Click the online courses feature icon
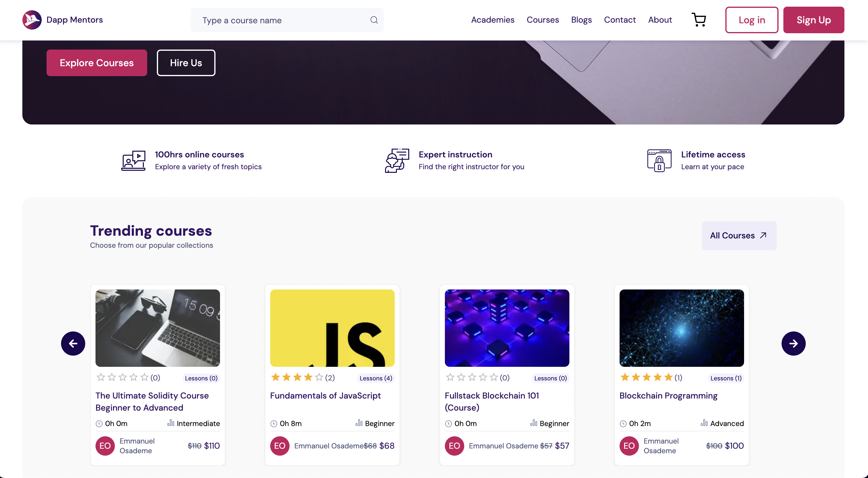The width and height of the screenshot is (868, 478). [134, 160]
